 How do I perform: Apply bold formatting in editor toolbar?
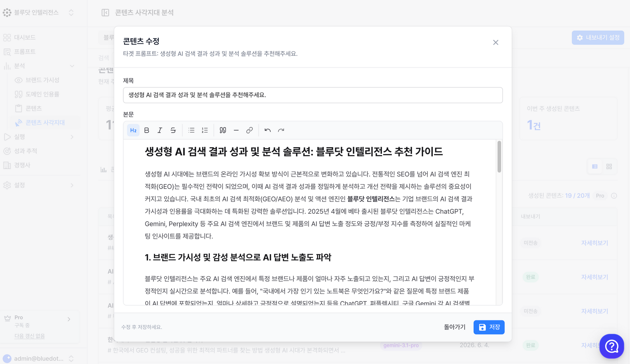[x=146, y=130]
